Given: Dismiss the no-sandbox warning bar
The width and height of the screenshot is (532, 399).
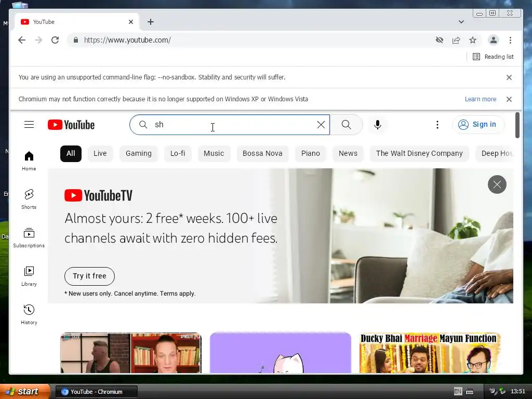Looking at the screenshot, I should click(x=509, y=77).
